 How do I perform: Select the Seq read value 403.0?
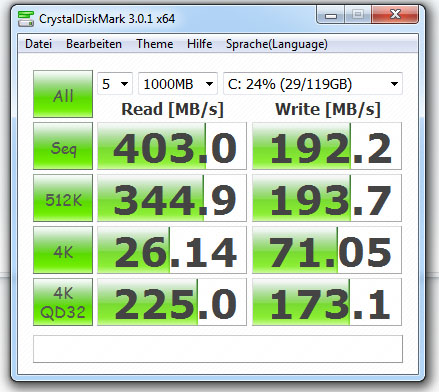(172, 146)
